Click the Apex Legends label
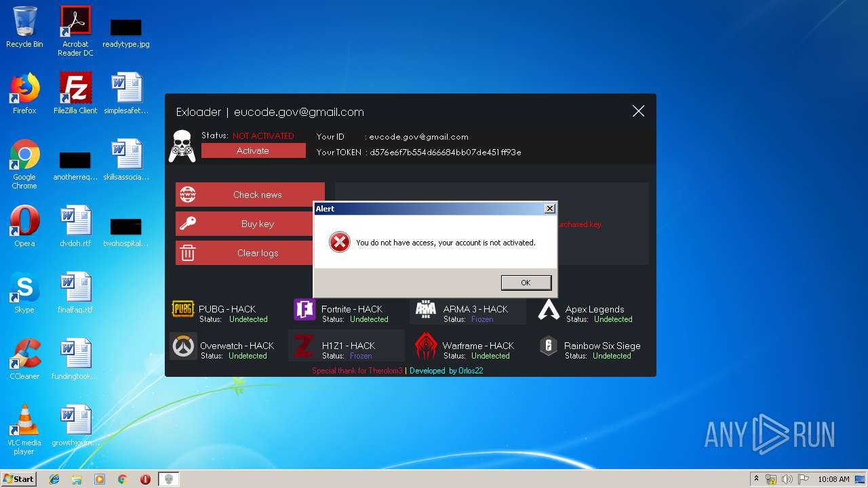Screen dimensions: 868x488 point(595,309)
